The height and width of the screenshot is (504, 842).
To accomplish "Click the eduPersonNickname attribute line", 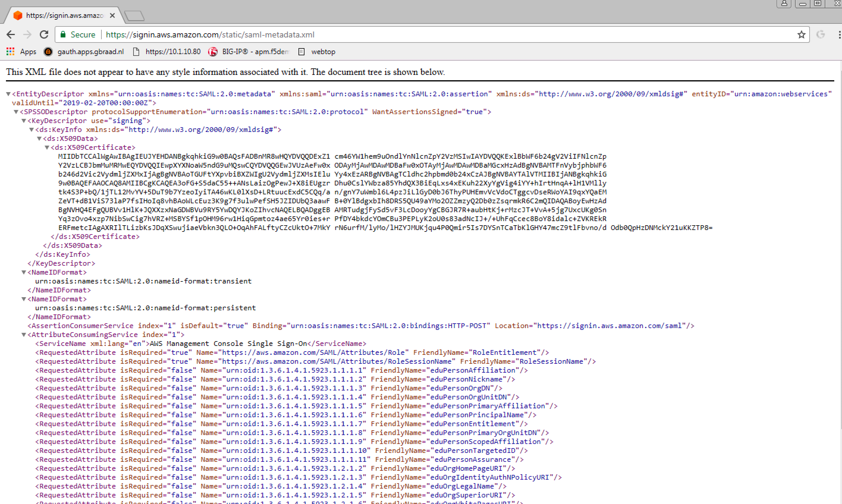I will 275,379.
